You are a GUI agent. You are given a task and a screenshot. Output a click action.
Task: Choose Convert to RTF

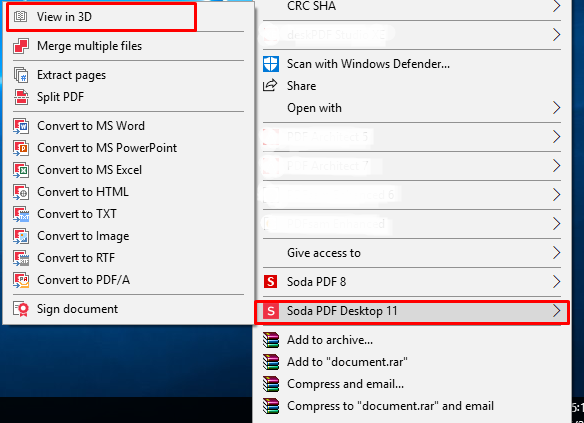tap(128, 258)
